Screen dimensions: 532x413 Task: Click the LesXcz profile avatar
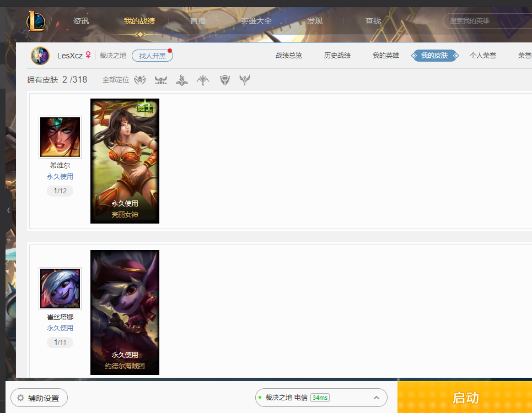(40, 56)
